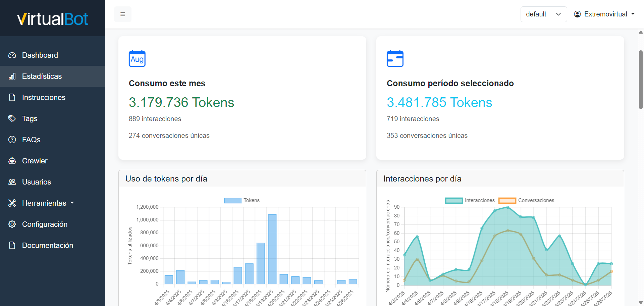The width and height of the screenshot is (644, 306).
Task: Click the tallest token bar for 4/19/2025
Action: pos(272,249)
